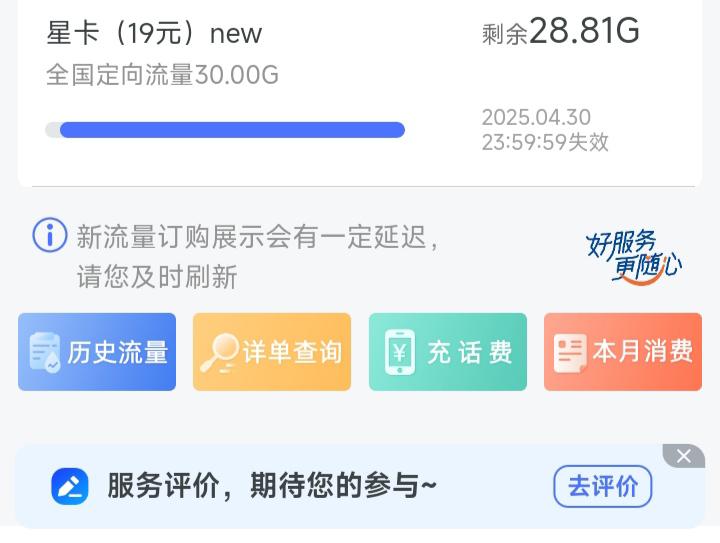720x543 pixels.
Task: Click the 去评价 rate button
Action: (x=602, y=487)
